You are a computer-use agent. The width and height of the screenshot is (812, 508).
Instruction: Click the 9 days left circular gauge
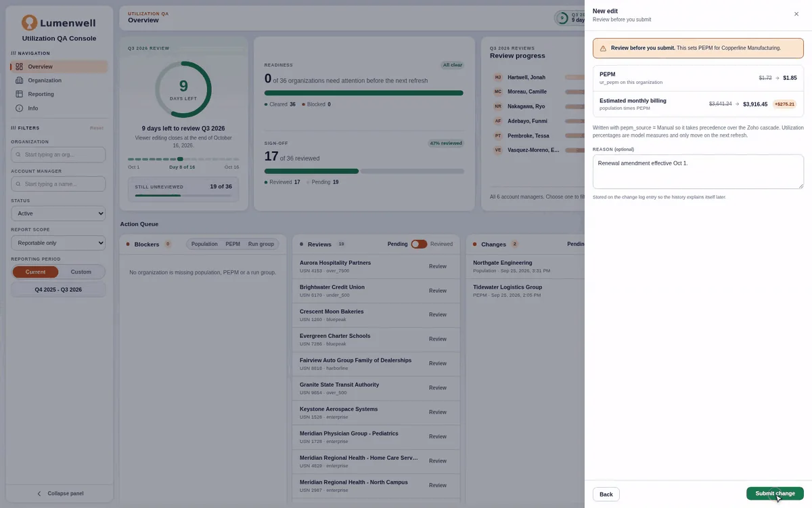pyautogui.click(x=183, y=89)
